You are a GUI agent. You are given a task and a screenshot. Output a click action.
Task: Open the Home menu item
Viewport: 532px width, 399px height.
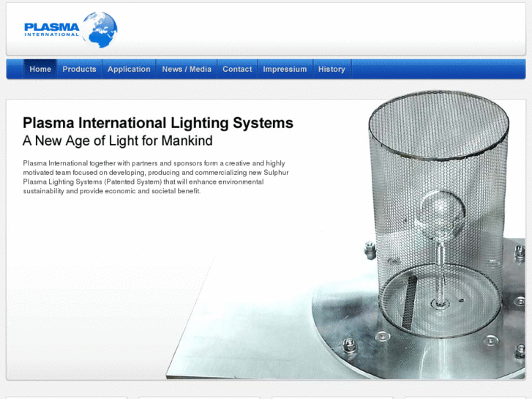[40, 69]
